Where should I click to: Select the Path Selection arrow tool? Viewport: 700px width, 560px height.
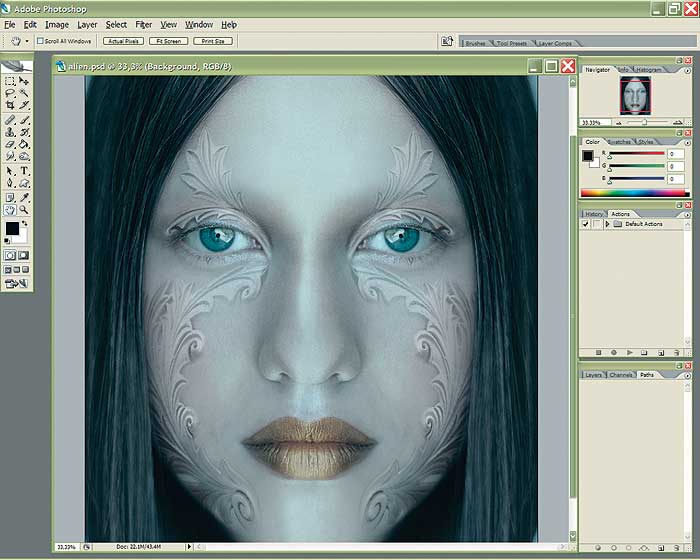(x=10, y=171)
